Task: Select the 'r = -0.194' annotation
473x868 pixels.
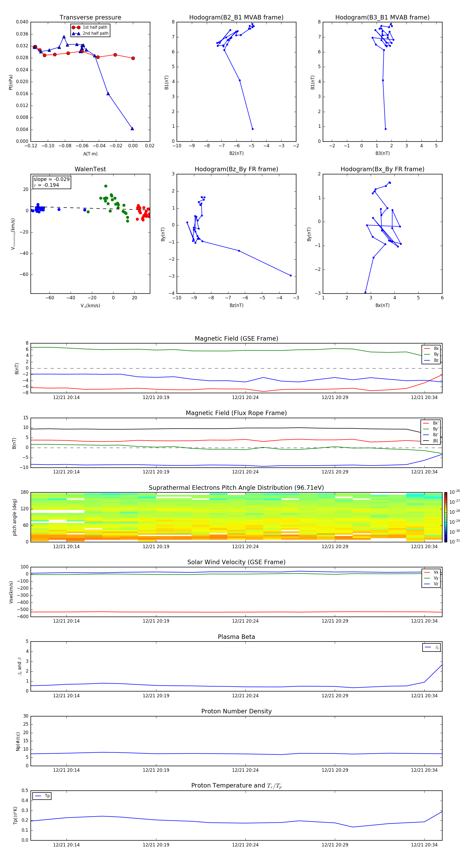Action: [47, 185]
